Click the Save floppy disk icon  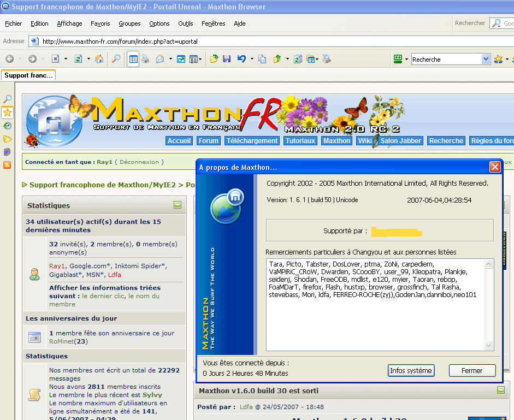[x=227, y=59]
